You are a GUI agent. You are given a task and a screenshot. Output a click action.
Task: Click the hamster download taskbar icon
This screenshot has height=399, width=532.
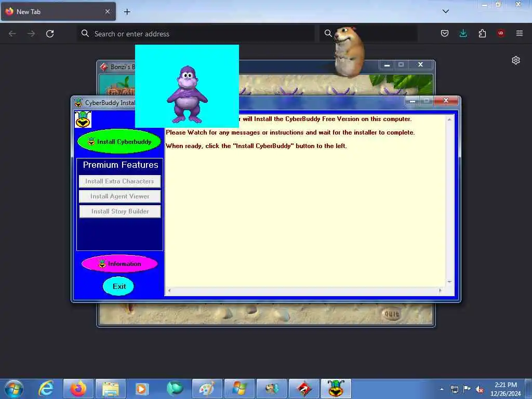pyautogui.click(x=271, y=389)
